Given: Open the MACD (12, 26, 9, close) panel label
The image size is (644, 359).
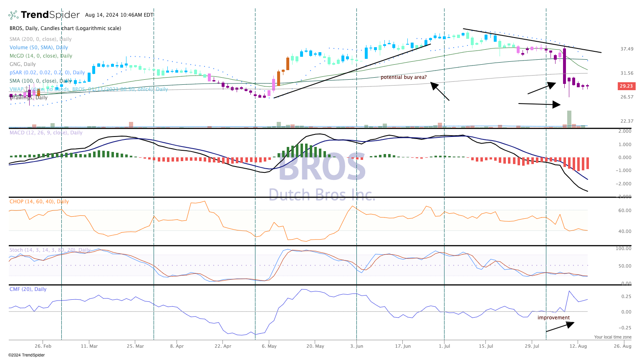Looking at the screenshot, I should coord(46,133).
